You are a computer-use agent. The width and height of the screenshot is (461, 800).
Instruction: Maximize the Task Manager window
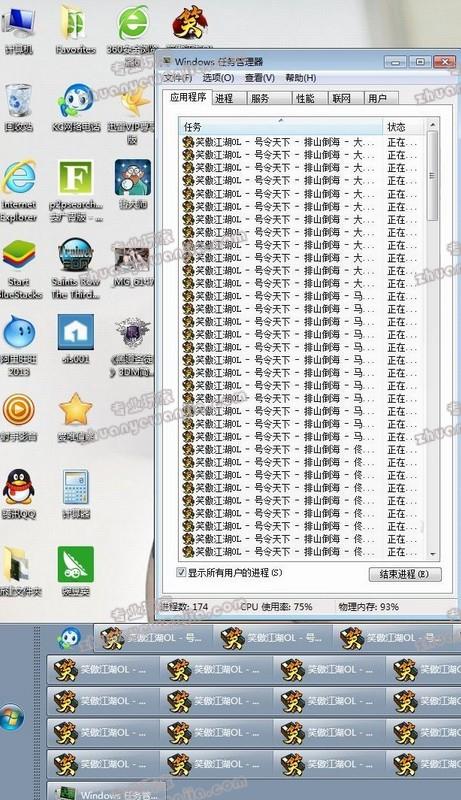[420, 62]
